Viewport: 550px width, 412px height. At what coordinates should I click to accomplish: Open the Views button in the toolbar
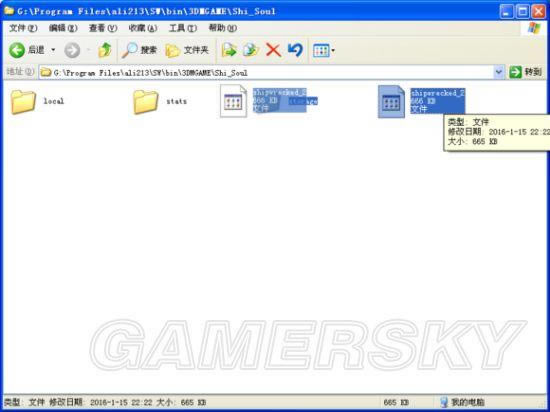[x=321, y=50]
